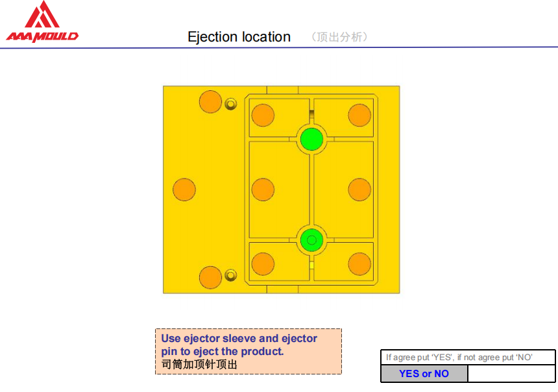
Task: Select the upper green ejector sleeve
Action: (x=311, y=138)
